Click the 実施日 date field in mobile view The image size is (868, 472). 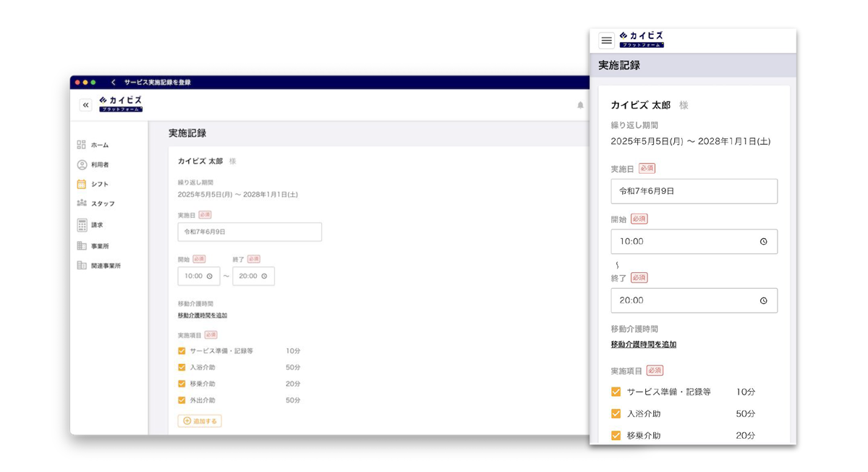[694, 191]
